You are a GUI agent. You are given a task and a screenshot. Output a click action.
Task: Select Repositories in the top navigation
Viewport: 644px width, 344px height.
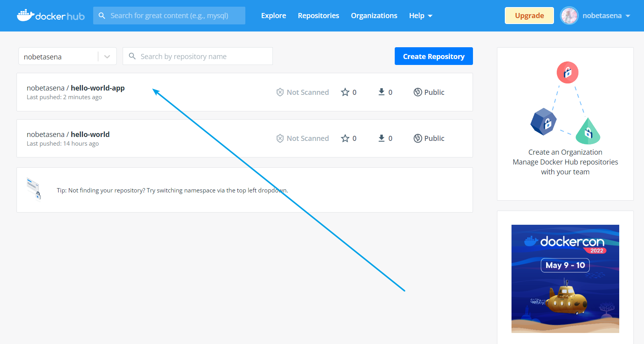(318, 16)
